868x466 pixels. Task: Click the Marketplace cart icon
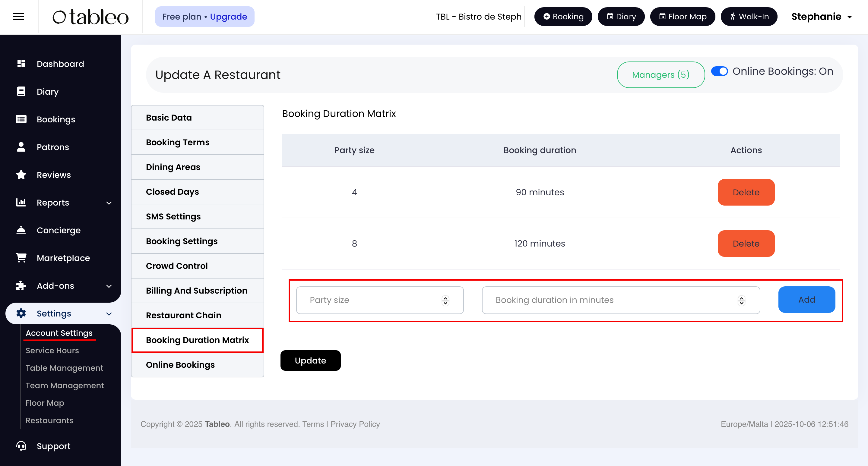tap(21, 258)
